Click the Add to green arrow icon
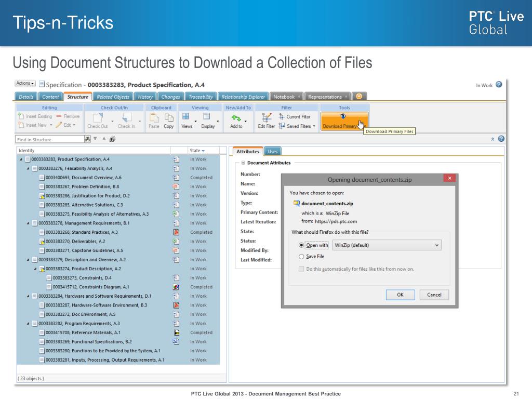Screen dimensions: 532x399 [x=236, y=118]
